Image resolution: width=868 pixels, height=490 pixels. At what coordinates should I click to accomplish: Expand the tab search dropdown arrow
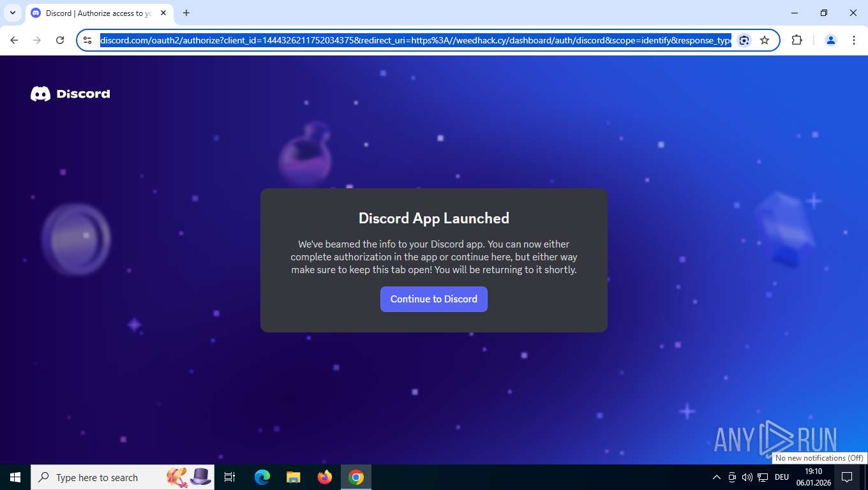coord(13,13)
